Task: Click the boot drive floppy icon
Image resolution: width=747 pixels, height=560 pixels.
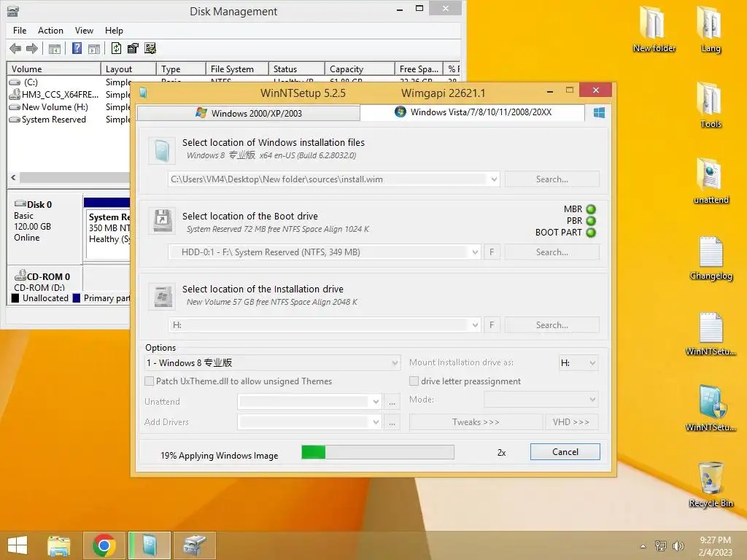Action: [x=162, y=220]
